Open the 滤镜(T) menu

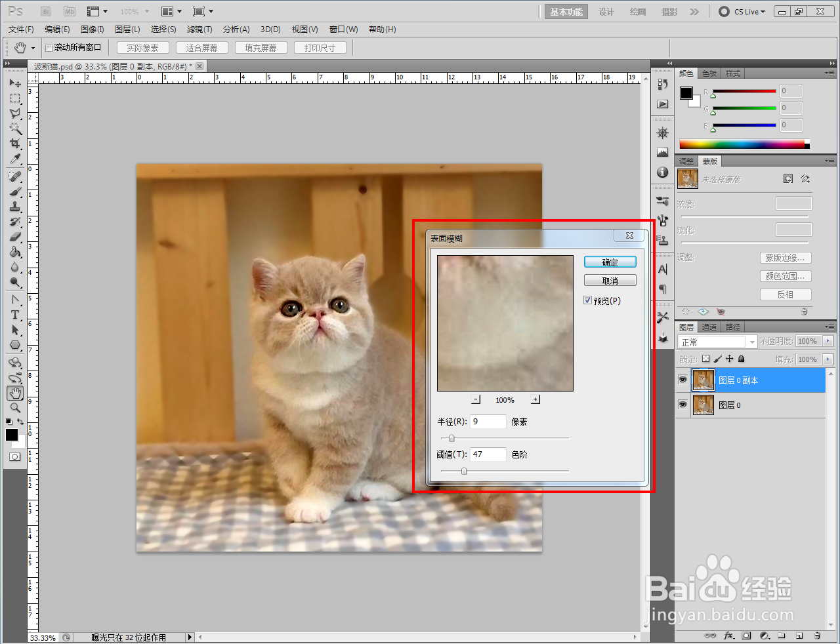pos(199,30)
